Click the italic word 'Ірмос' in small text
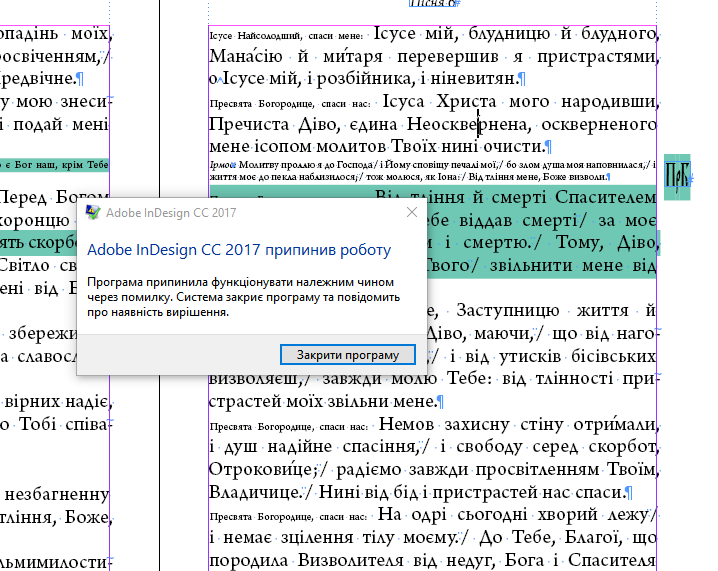 [x=223, y=165]
